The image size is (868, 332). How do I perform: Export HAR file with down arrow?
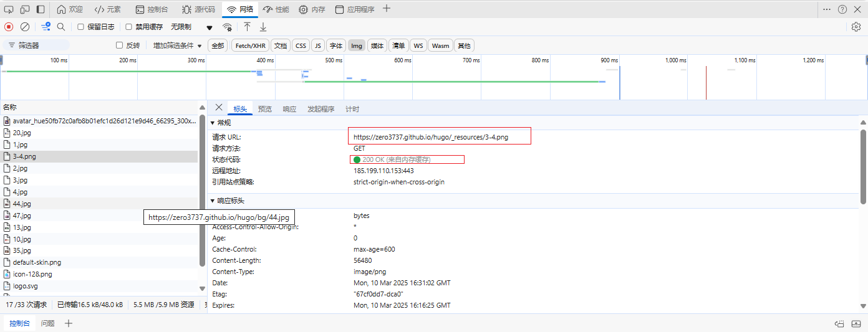[263, 27]
